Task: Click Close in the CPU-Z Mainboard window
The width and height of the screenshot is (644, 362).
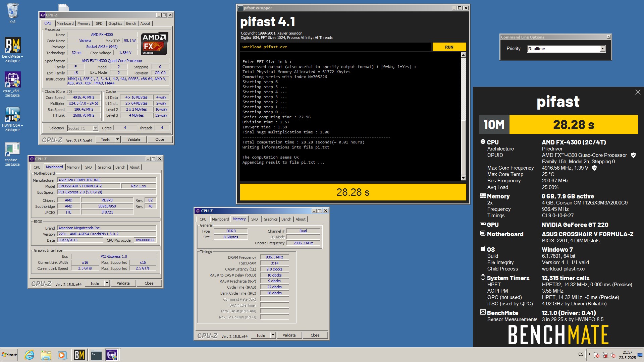Action: [149, 283]
